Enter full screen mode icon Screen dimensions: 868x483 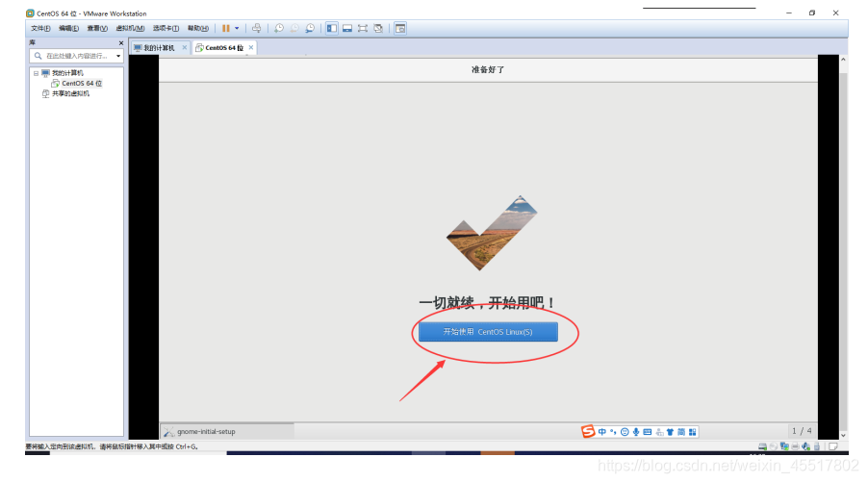tap(363, 28)
